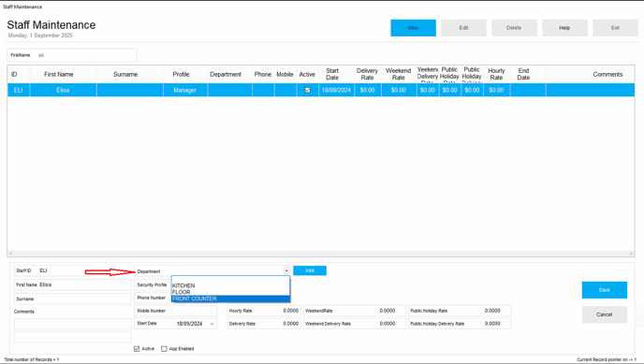The image size is (644, 364).
Task: Sort by Profile column header
Action: coord(185,74)
